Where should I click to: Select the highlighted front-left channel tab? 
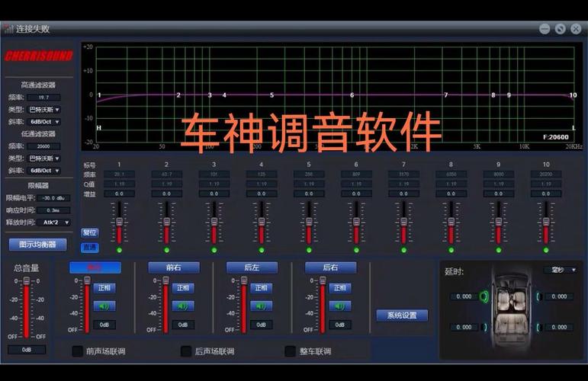tap(95, 267)
